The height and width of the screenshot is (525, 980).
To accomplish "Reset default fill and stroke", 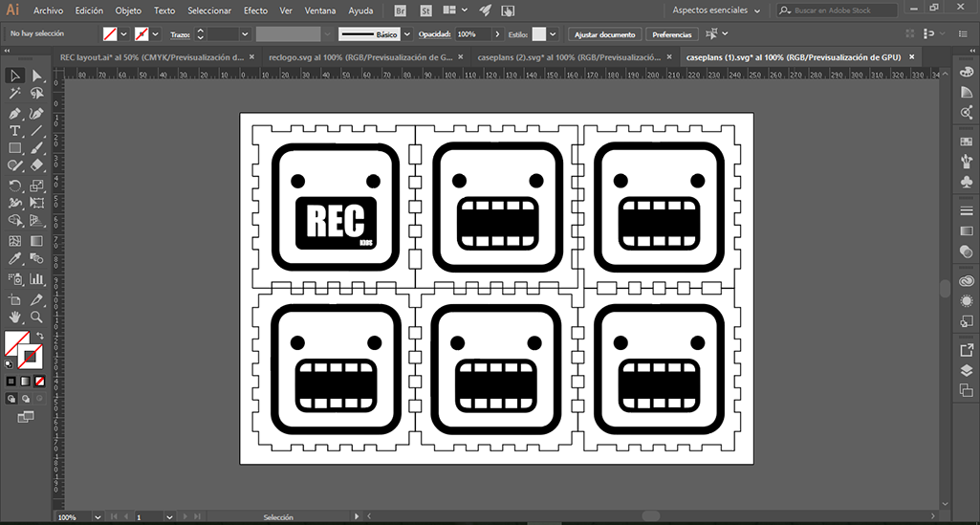I will click(x=9, y=363).
